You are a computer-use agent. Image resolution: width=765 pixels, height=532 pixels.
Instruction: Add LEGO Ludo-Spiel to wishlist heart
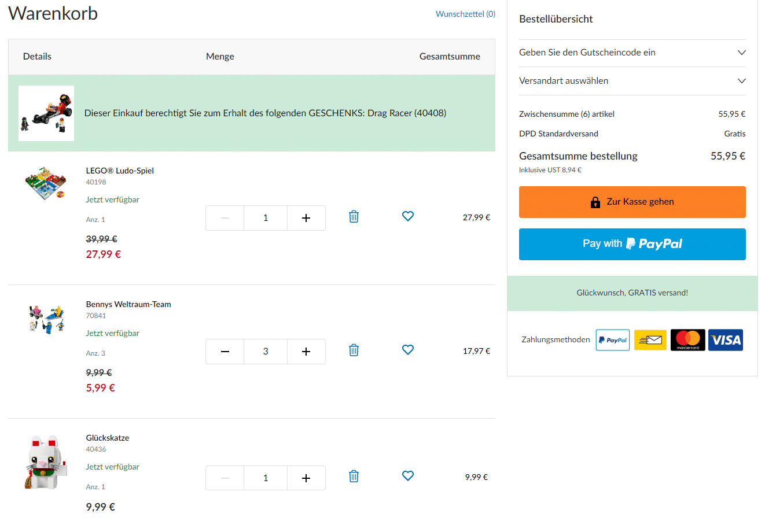coord(408,216)
